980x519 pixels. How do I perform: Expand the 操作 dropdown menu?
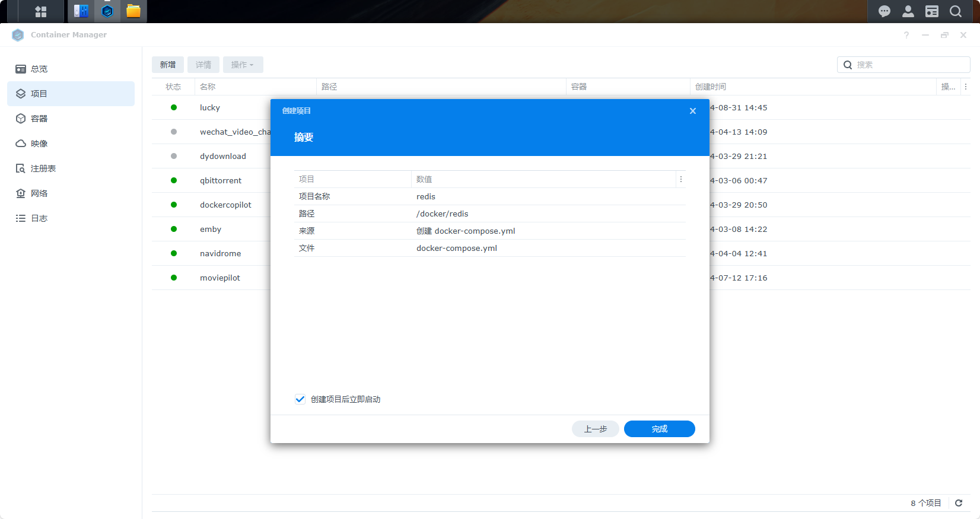pos(243,65)
